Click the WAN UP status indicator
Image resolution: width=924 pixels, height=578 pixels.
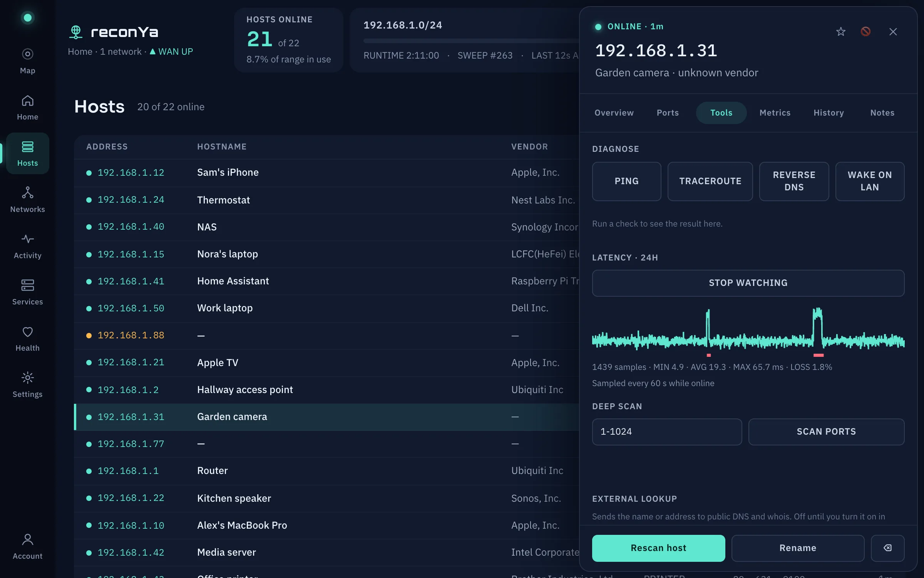pos(171,52)
